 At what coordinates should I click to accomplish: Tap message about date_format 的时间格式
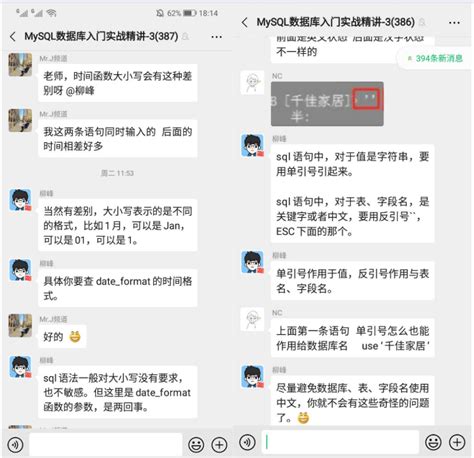point(118,288)
